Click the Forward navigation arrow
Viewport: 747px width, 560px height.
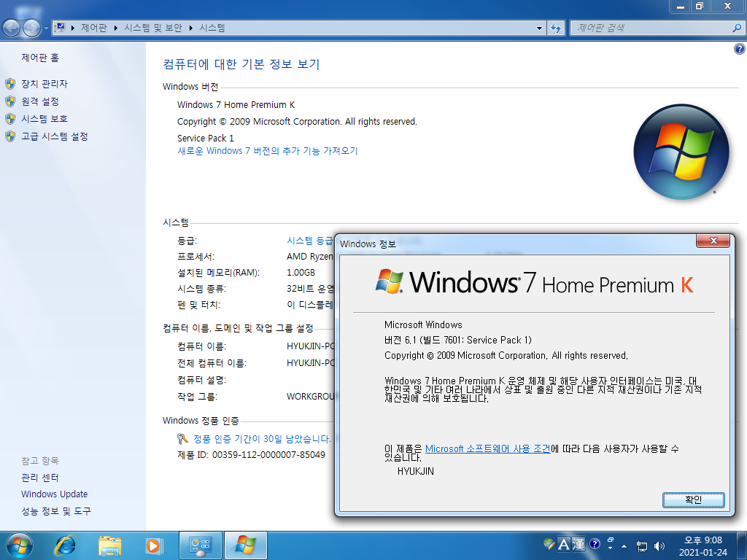click(31, 28)
